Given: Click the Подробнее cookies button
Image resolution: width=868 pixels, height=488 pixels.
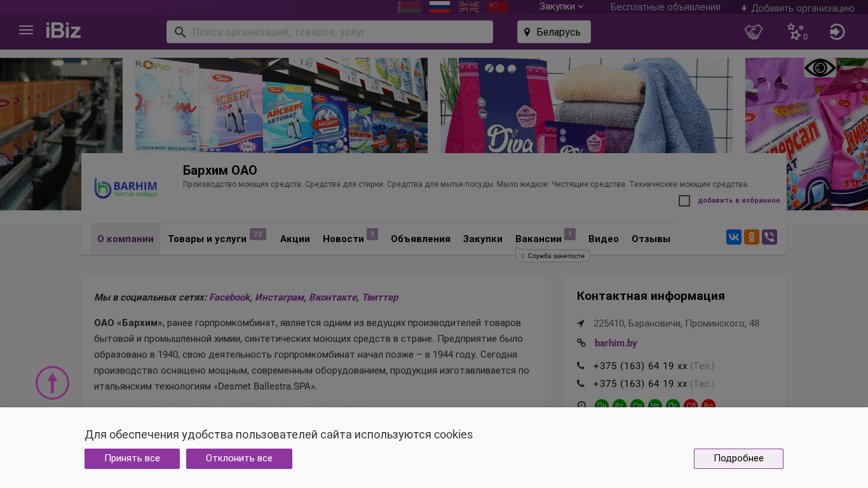Looking at the screenshot, I should tap(738, 459).
